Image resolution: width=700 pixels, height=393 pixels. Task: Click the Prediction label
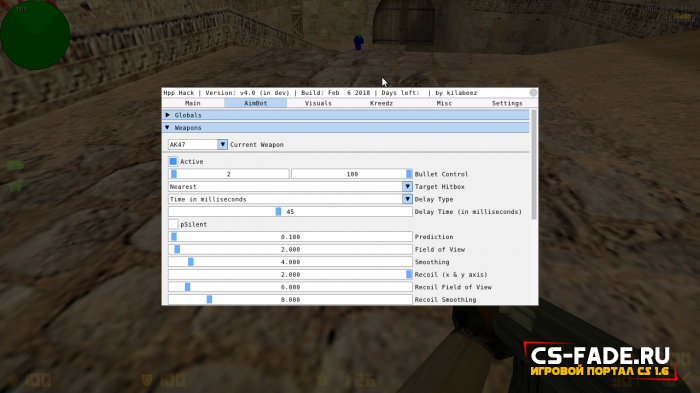[433, 237]
